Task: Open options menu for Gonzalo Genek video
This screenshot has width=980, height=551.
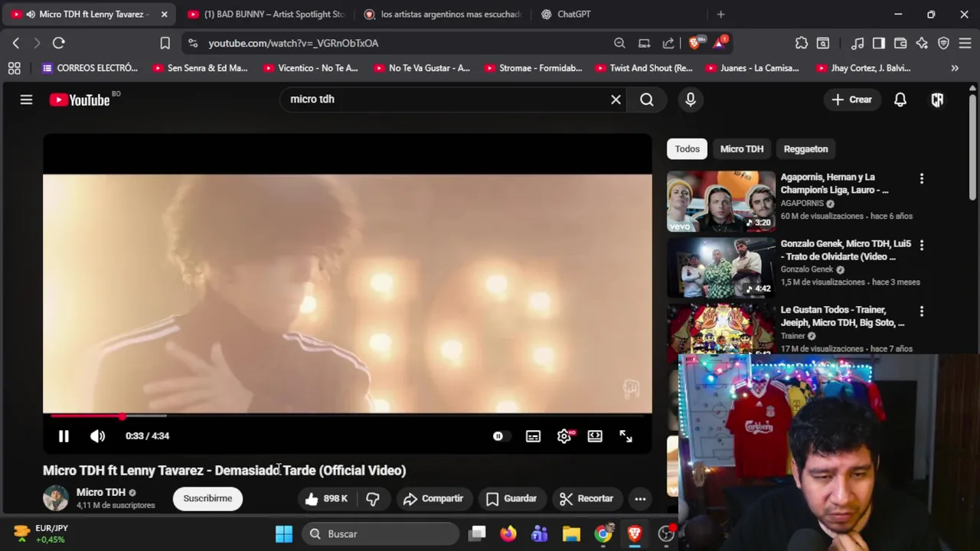Action: (922, 245)
